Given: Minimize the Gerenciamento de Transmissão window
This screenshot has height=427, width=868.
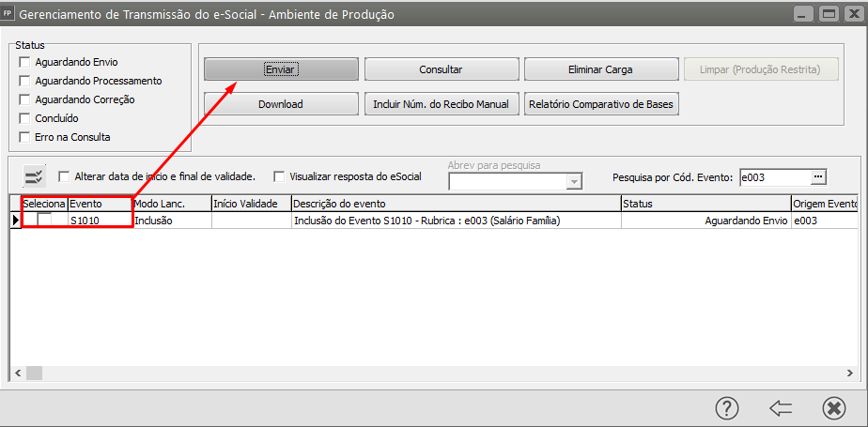Looking at the screenshot, I should coord(805,14).
